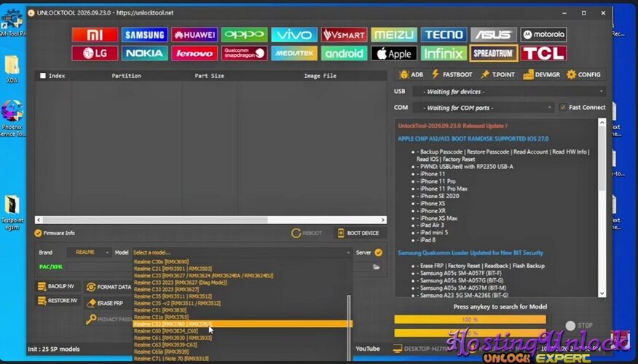The width and height of the screenshot is (638, 364).
Task: Click the STOP button
Action: 580,325
